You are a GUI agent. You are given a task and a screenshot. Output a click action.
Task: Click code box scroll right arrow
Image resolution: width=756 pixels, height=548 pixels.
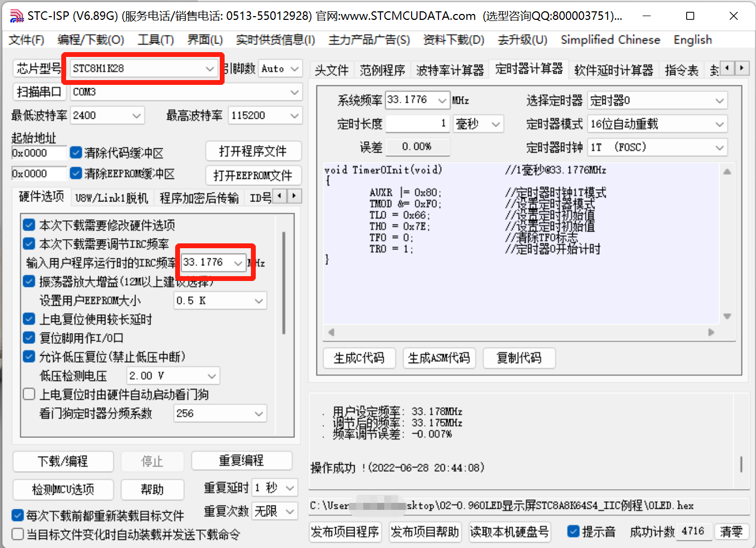711,332
